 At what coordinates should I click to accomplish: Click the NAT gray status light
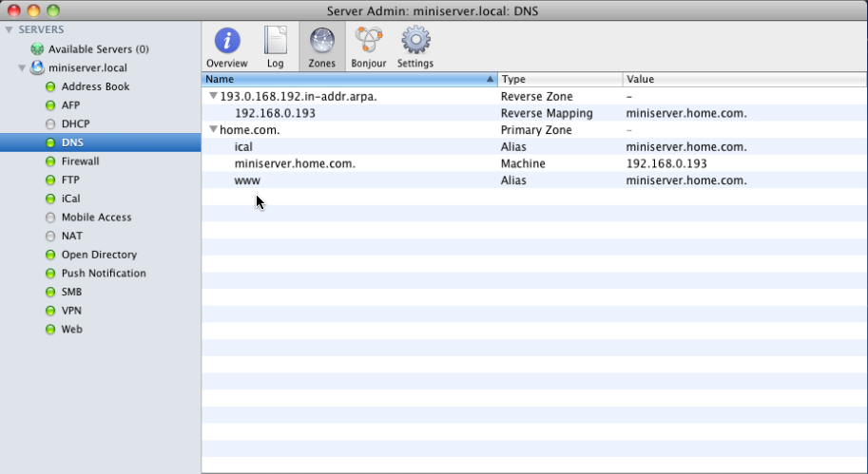[x=50, y=237]
